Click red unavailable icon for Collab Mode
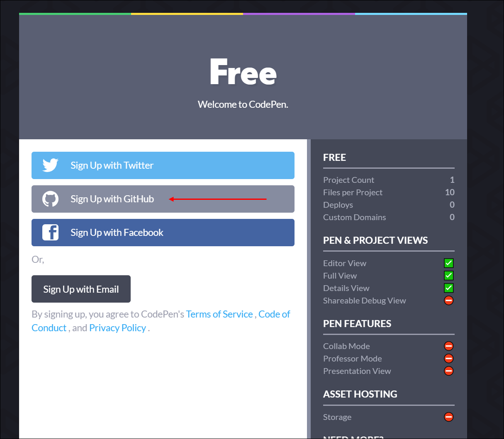Screen dimensions: 504x439 449,346
